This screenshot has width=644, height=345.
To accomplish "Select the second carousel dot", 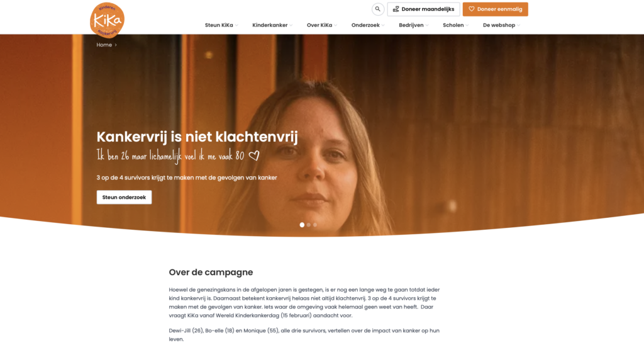I will point(309,225).
